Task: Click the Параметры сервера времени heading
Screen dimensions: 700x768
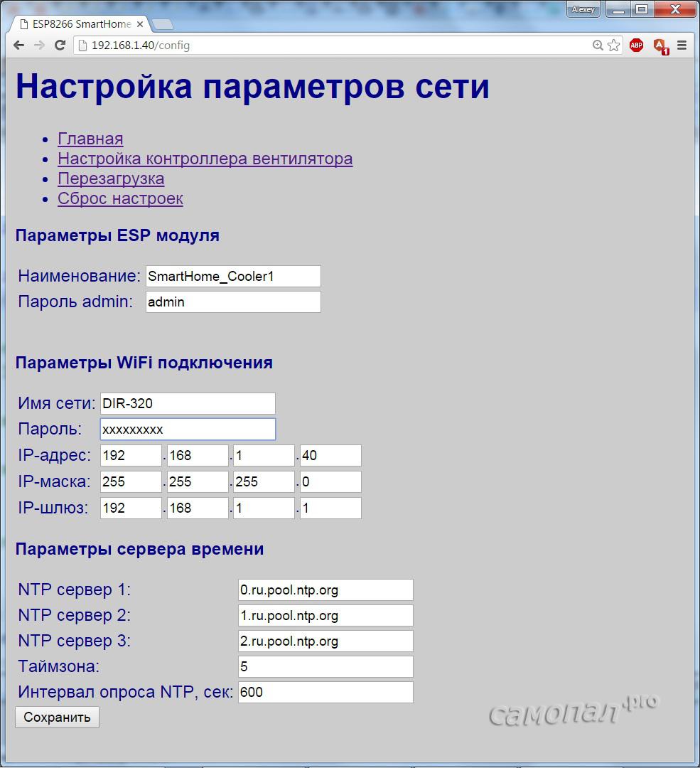Action: click(x=139, y=549)
